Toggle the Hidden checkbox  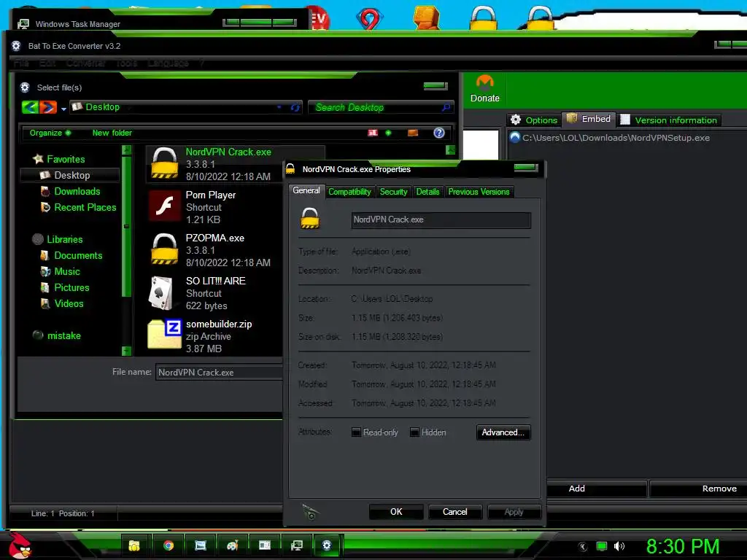pyautogui.click(x=414, y=432)
